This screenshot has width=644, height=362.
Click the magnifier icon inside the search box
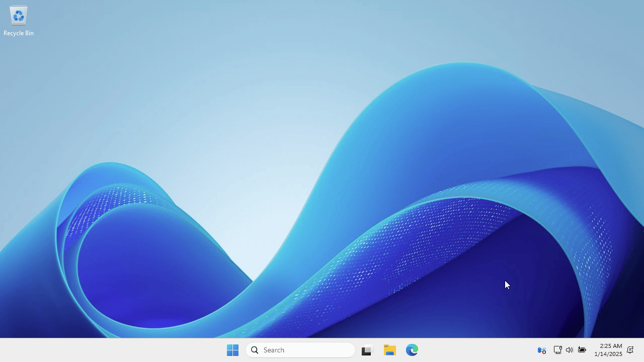click(255, 349)
